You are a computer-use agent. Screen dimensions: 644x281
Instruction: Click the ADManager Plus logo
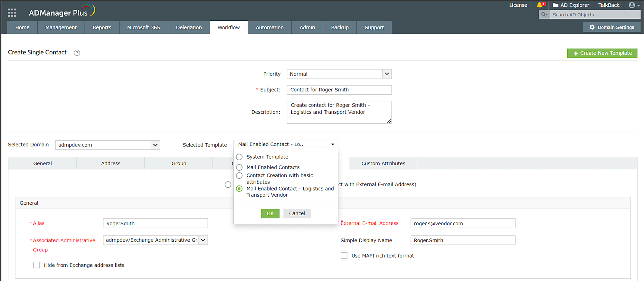(x=62, y=11)
